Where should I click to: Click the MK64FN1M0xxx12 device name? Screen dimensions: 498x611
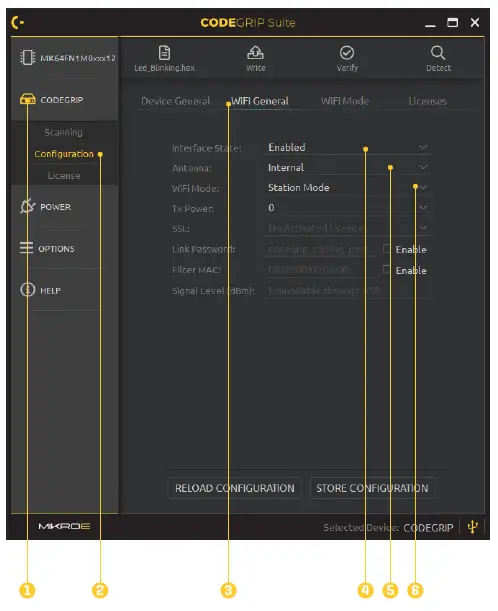(x=78, y=58)
